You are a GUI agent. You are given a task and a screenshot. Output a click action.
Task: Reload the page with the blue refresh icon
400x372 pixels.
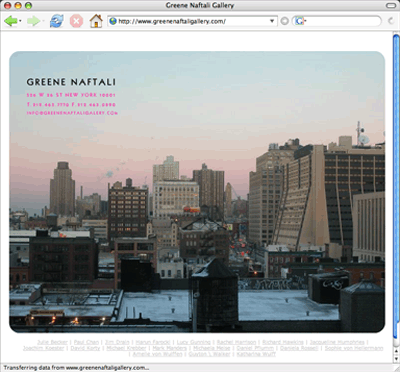57,21
